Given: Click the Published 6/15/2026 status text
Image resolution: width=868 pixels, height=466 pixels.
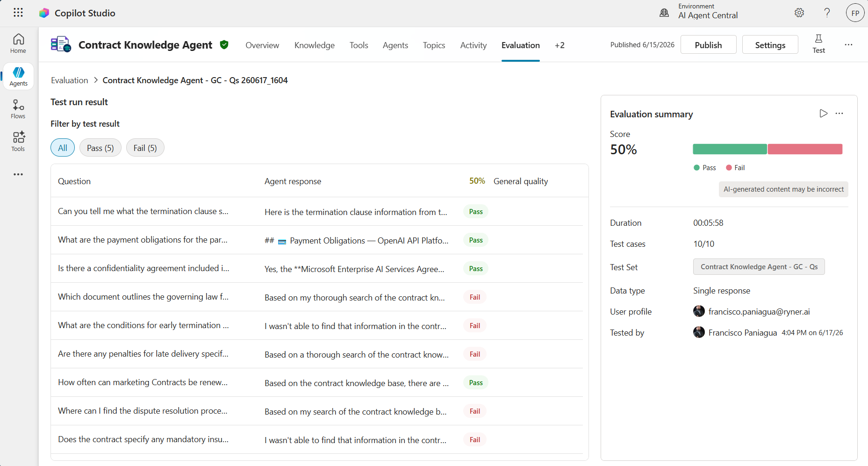Looking at the screenshot, I should 642,45.
